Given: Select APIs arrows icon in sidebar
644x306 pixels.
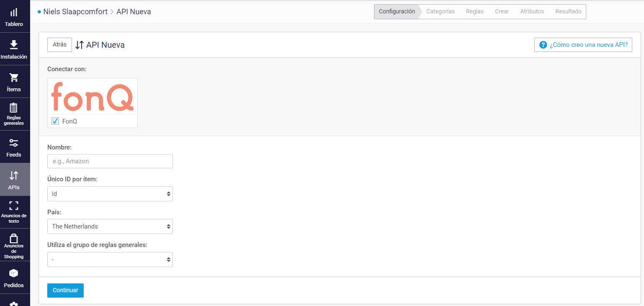Looking at the screenshot, I should coord(14,175).
